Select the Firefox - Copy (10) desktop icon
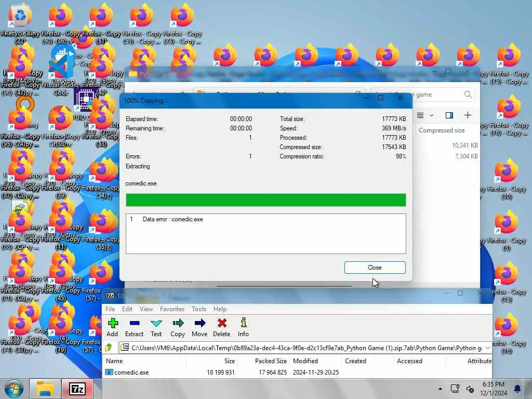 pos(506,179)
